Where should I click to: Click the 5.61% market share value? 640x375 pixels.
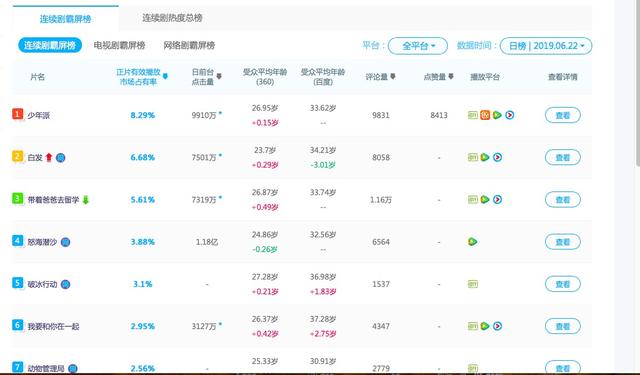[142, 200]
